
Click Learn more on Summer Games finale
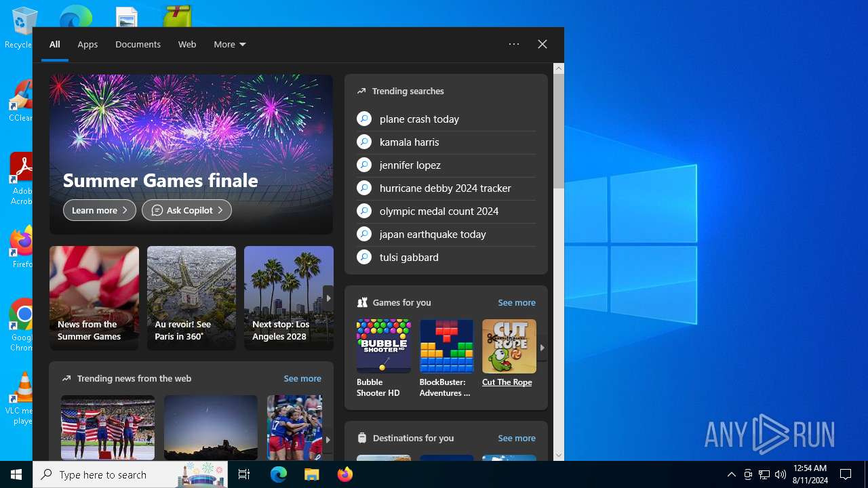(100, 210)
